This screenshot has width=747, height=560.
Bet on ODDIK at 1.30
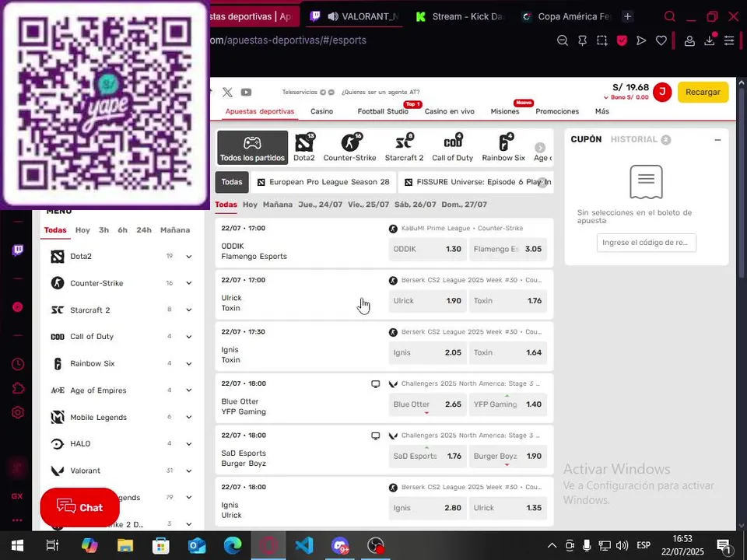427,249
